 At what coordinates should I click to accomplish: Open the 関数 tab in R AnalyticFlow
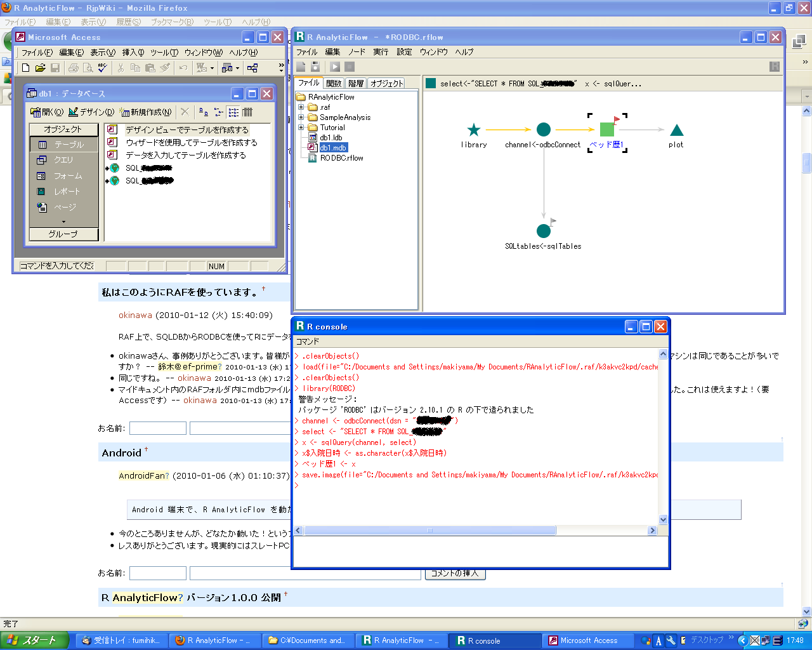click(334, 83)
